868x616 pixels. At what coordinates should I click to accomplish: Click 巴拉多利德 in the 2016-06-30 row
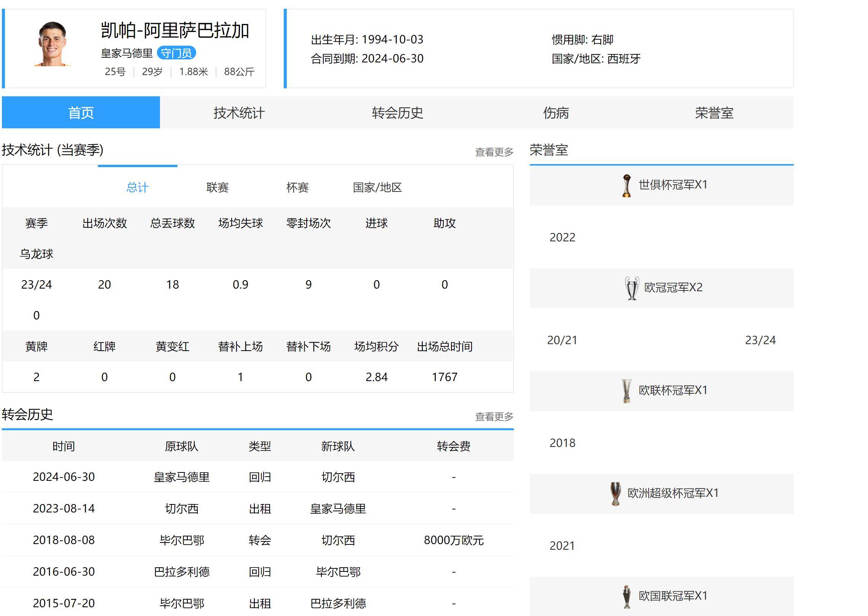[182, 571]
